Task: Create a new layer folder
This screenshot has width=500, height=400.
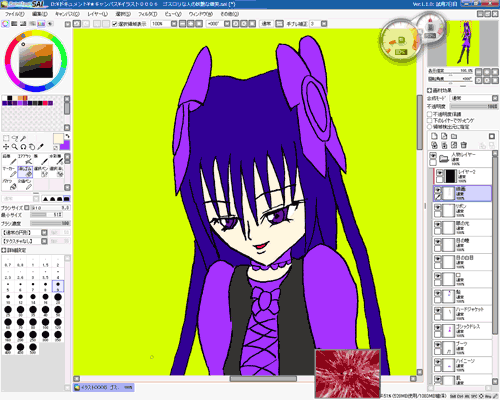Action: [x=454, y=136]
